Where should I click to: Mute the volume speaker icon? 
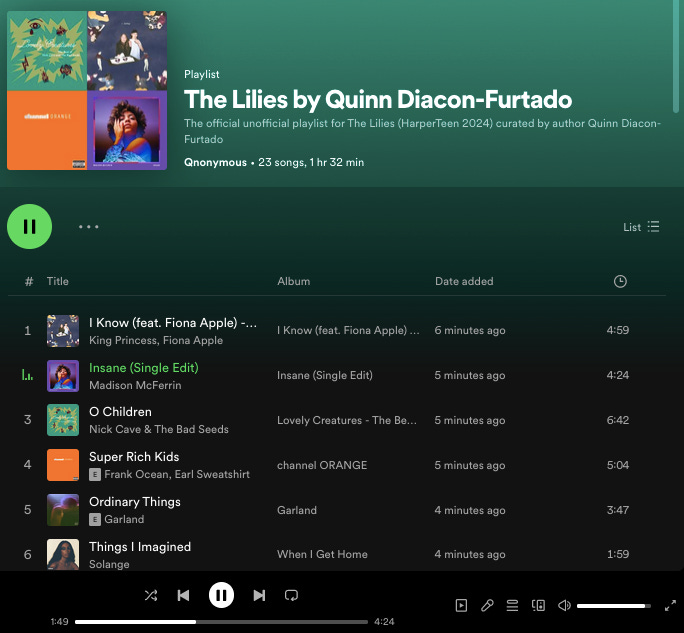click(x=564, y=606)
